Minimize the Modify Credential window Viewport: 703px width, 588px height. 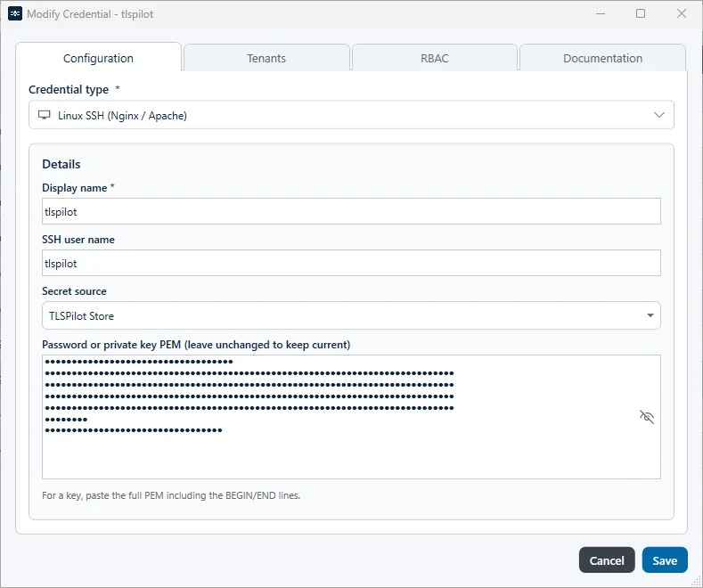(x=601, y=14)
